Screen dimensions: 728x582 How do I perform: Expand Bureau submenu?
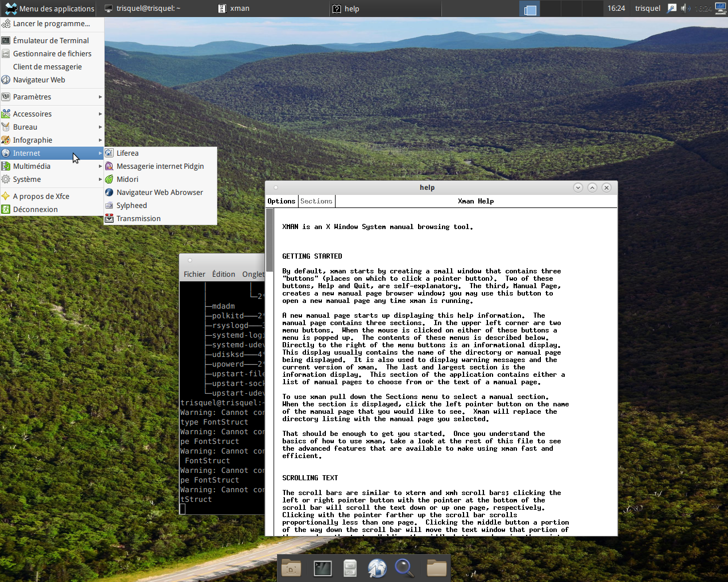(52, 127)
